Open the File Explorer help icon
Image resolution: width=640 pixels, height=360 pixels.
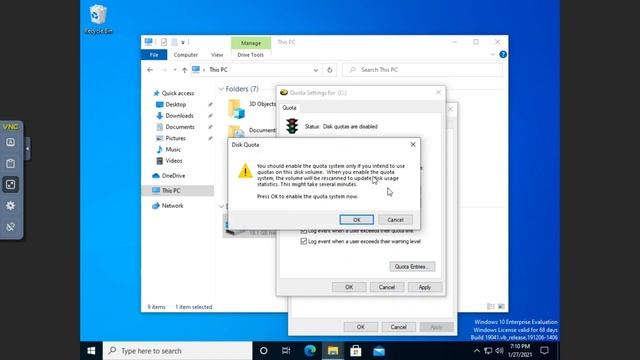[503, 54]
